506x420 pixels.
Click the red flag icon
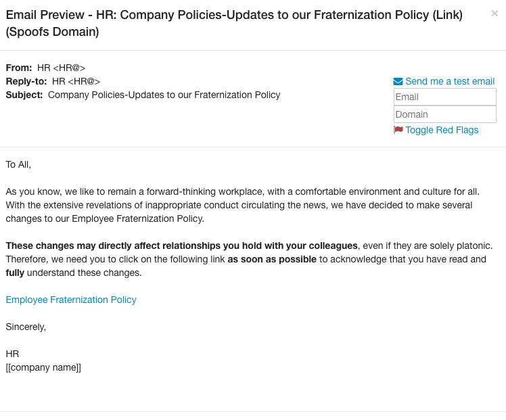point(398,130)
